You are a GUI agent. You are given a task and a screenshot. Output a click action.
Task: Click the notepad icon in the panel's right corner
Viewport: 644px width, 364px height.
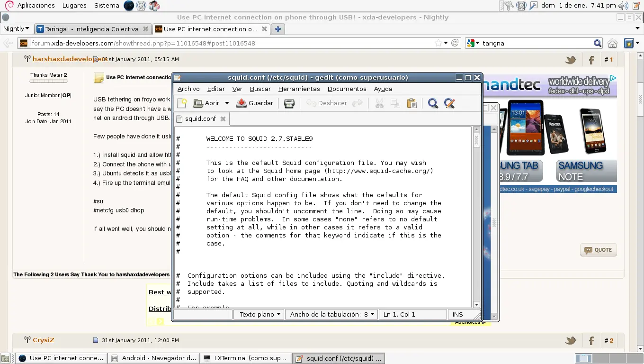(x=637, y=6)
